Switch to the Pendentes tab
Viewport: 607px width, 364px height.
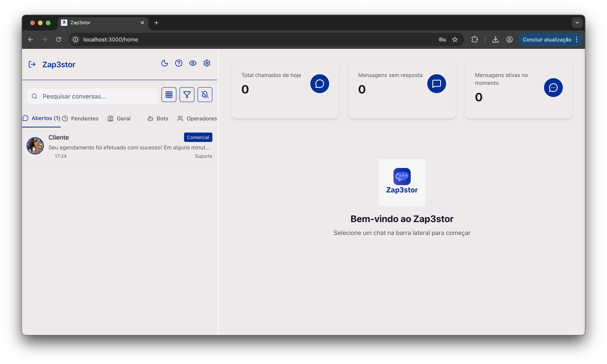(x=84, y=118)
